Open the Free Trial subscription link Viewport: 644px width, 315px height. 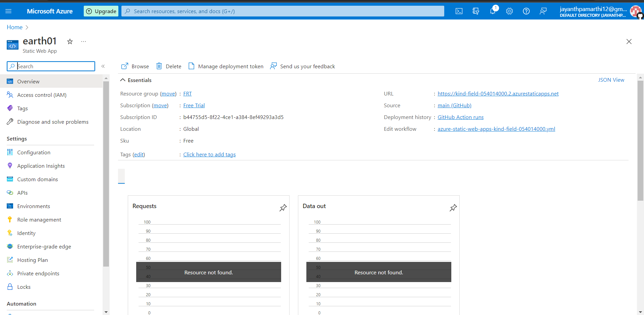pos(194,105)
